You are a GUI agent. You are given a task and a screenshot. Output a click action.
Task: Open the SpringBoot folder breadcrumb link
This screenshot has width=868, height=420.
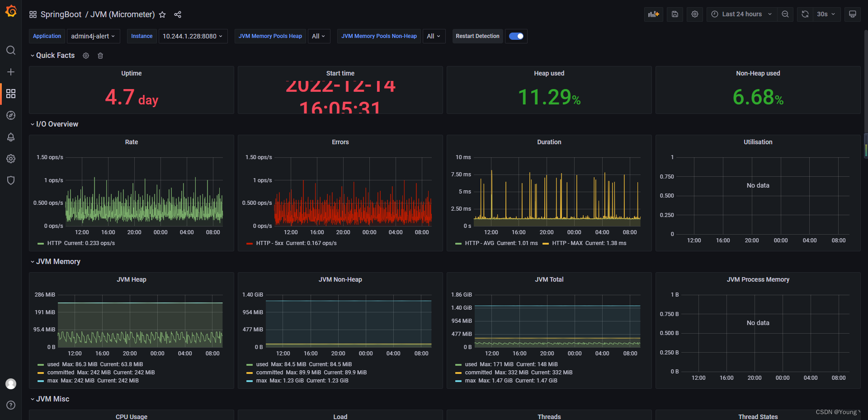pyautogui.click(x=61, y=14)
